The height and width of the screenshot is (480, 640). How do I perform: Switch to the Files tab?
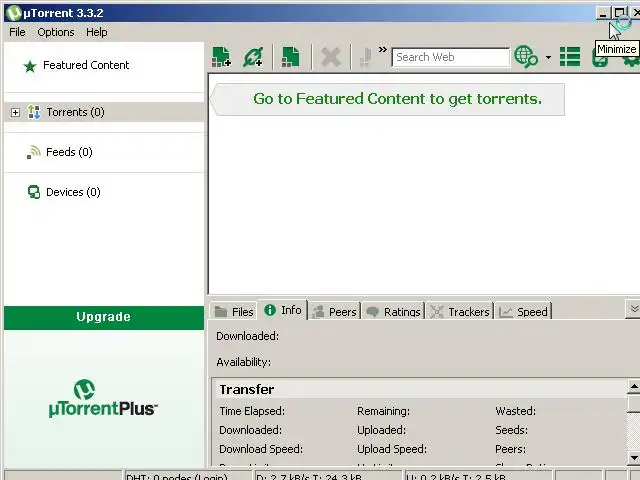[234, 312]
